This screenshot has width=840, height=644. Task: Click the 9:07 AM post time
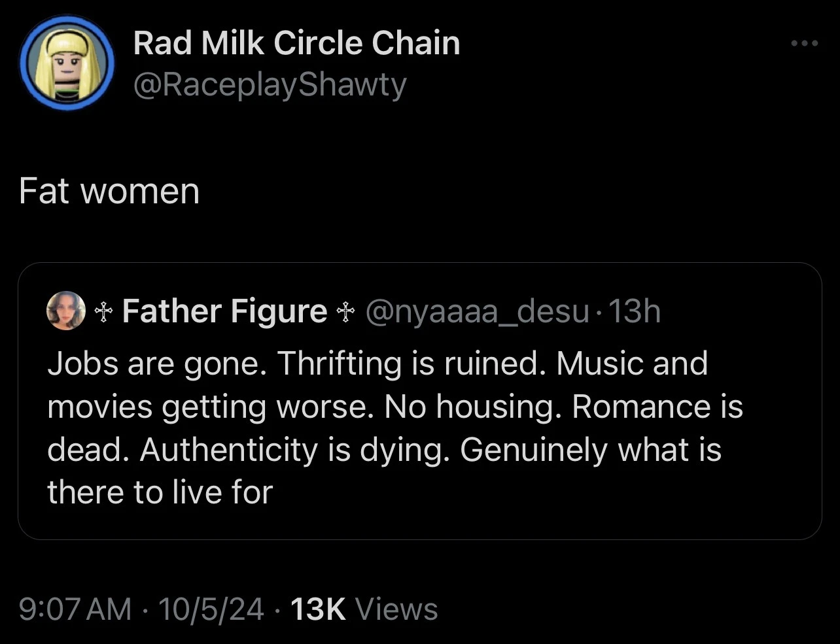pyautogui.click(x=75, y=609)
